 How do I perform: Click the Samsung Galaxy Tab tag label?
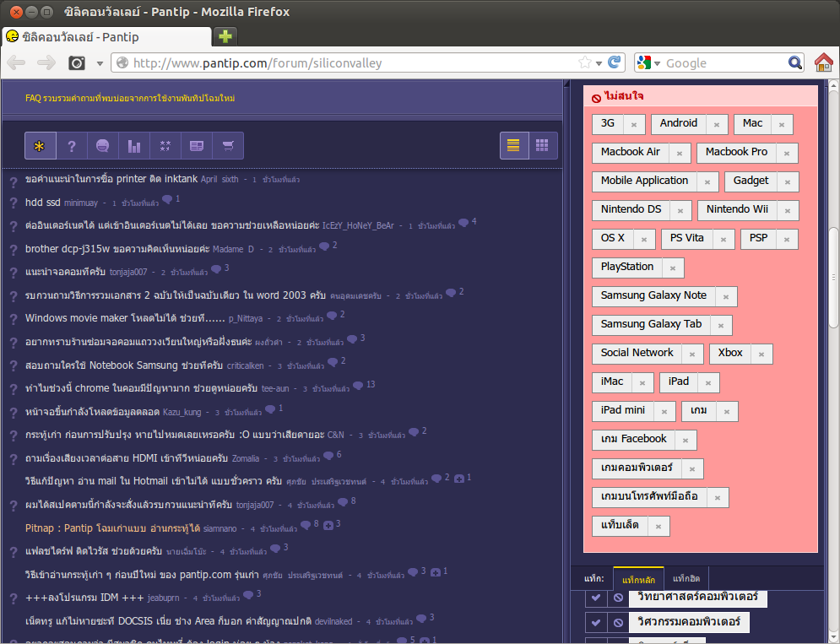[651, 324]
